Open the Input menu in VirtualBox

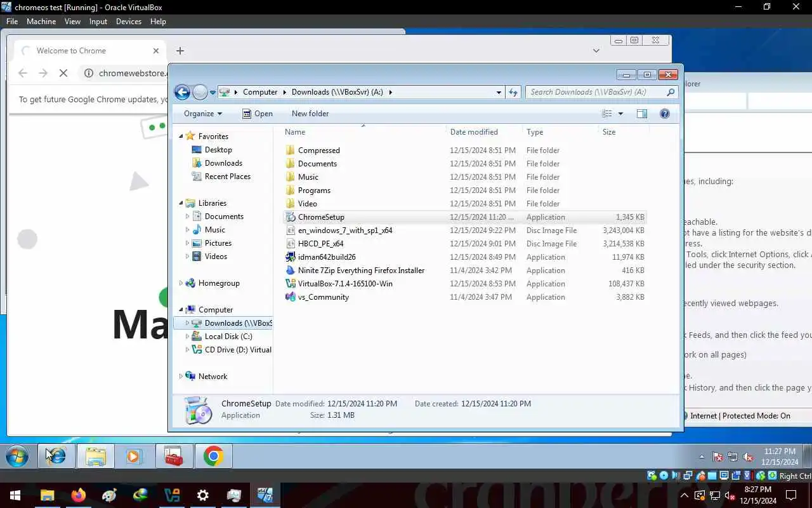98,21
